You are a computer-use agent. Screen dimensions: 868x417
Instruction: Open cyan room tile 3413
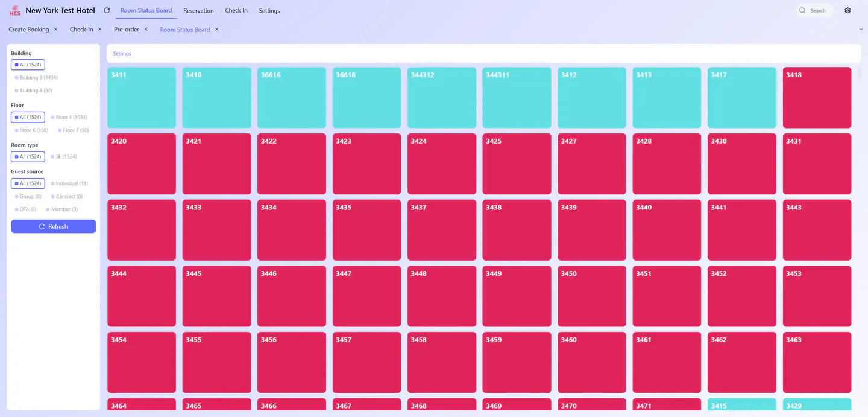pyautogui.click(x=667, y=97)
